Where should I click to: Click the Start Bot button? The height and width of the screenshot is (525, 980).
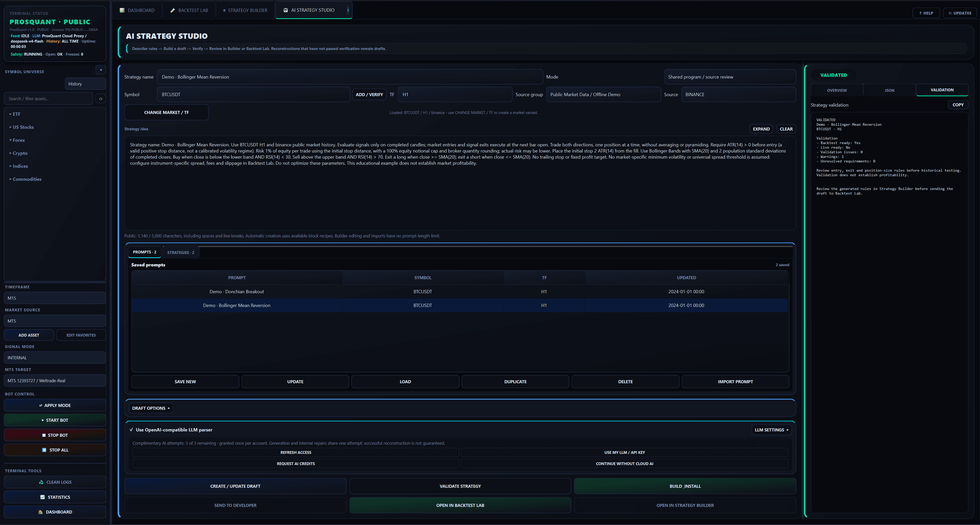[x=55, y=420]
